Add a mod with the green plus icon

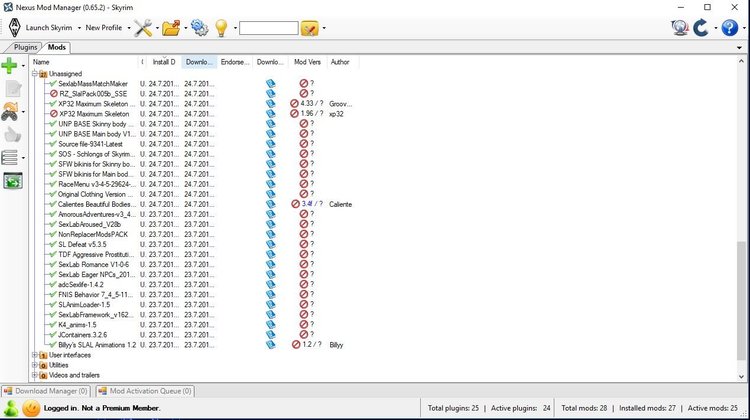pos(9,66)
